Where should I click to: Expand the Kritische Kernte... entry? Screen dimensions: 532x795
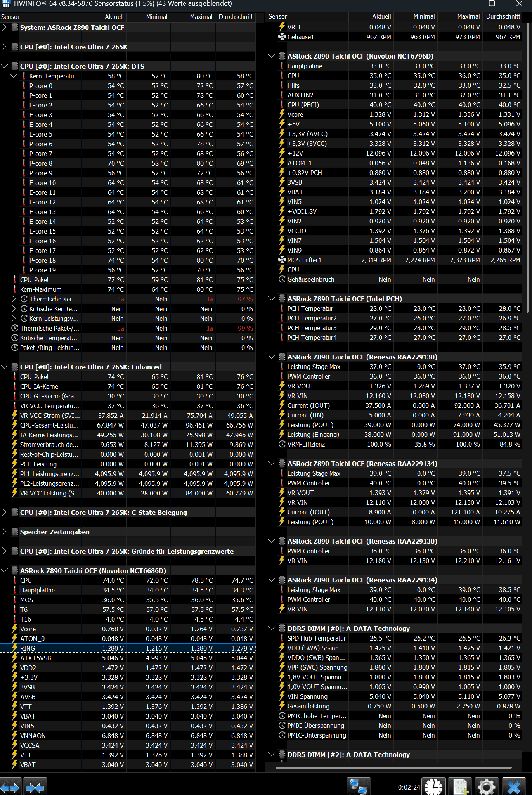pos(14,308)
